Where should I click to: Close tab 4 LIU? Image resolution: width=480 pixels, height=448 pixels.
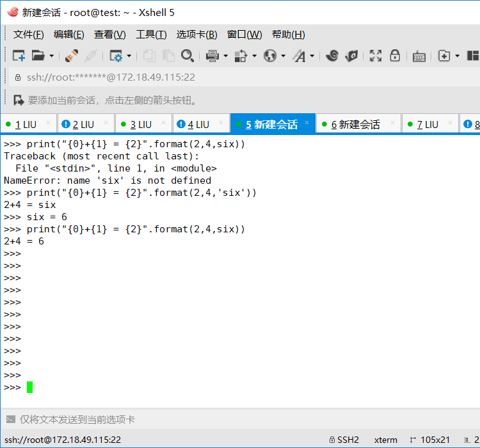(x=221, y=123)
